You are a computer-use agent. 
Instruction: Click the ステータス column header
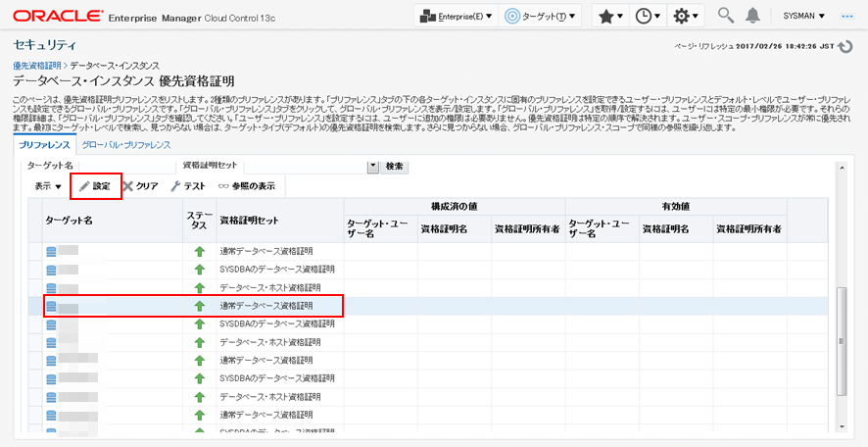point(200,220)
